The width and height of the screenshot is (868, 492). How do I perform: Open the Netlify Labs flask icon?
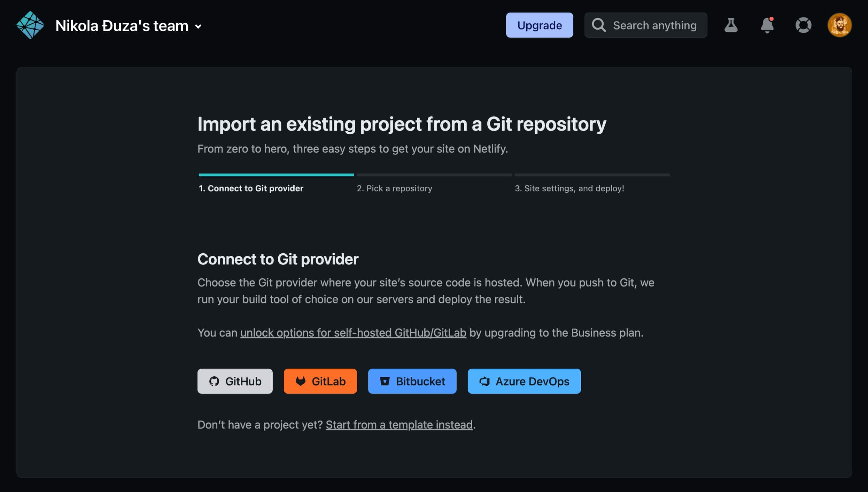pos(731,25)
